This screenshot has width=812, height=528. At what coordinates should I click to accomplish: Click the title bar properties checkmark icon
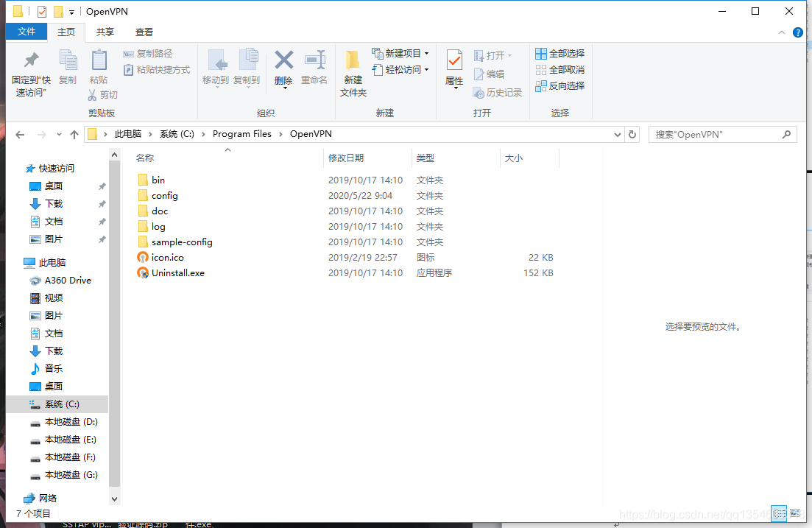(x=42, y=11)
